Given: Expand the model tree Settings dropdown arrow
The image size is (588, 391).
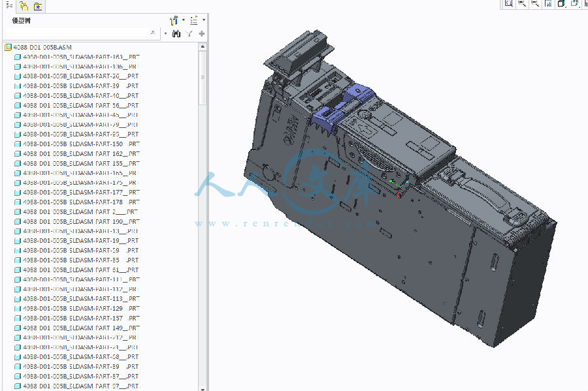Looking at the screenshot, I should click(x=184, y=20).
